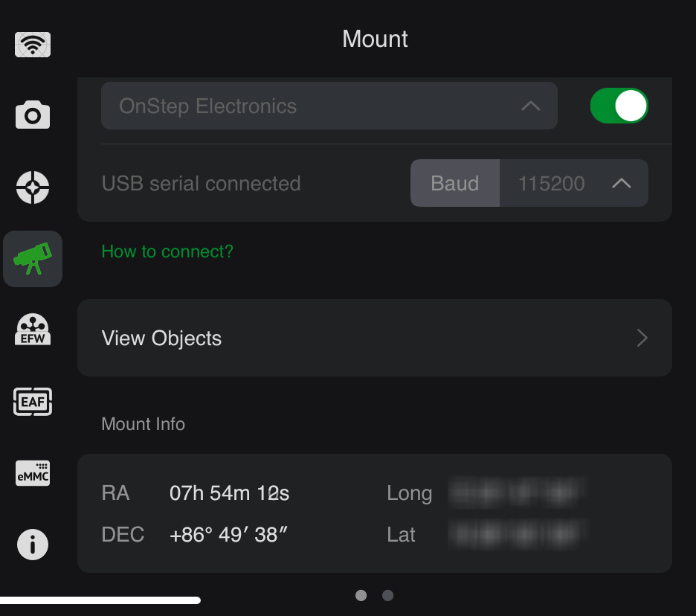Open the eMMC storage icon
Image resolution: width=696 pixels, height=616 pixels.
(33, 472)
